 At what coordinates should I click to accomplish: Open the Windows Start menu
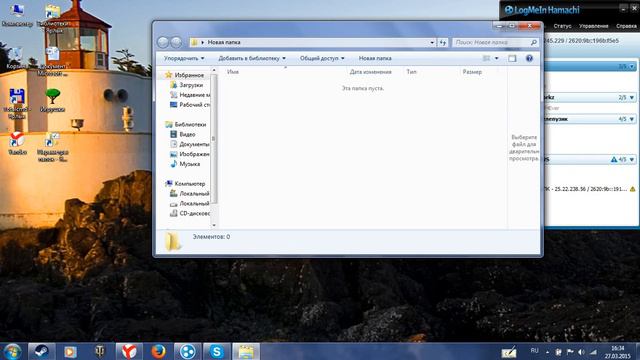pos(12,351)
